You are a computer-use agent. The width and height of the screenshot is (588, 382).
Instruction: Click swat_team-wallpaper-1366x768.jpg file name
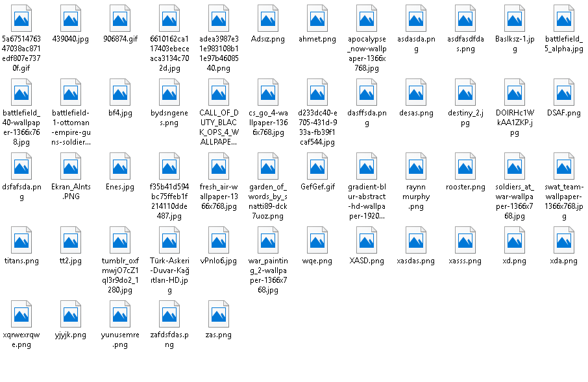tap(563, 201)
